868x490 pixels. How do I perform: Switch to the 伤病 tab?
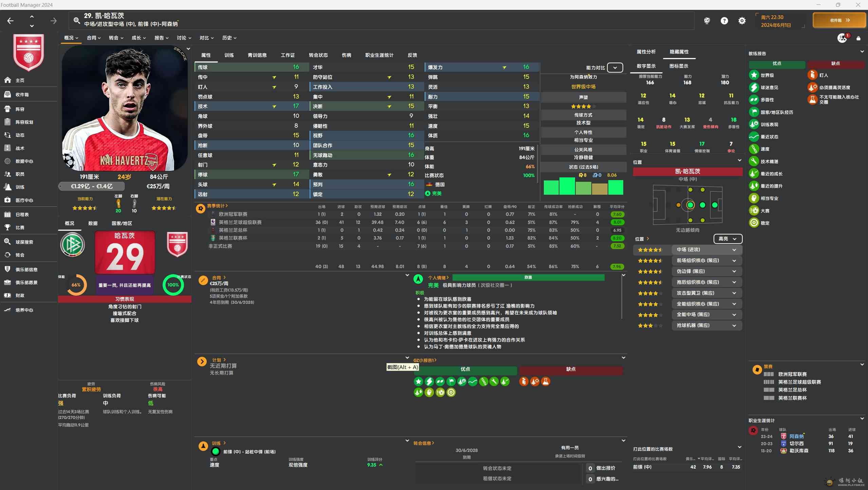[x=346, y=55]
